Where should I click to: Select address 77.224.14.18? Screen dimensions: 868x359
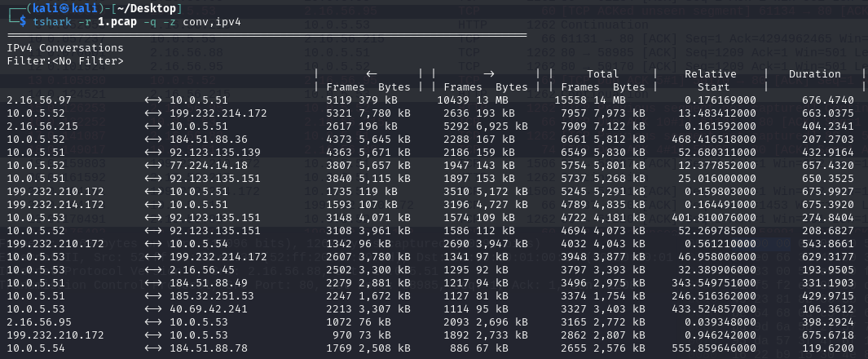(x=208, y=165)
